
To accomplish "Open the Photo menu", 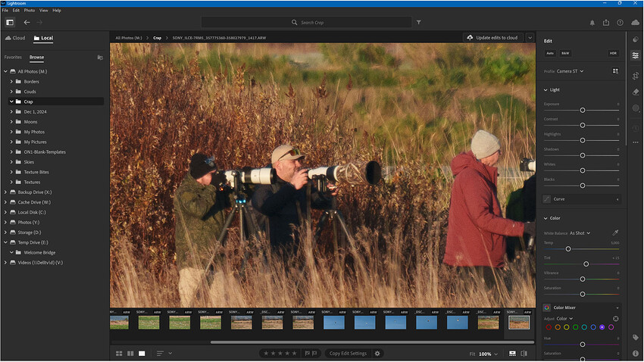I will 29,11.
